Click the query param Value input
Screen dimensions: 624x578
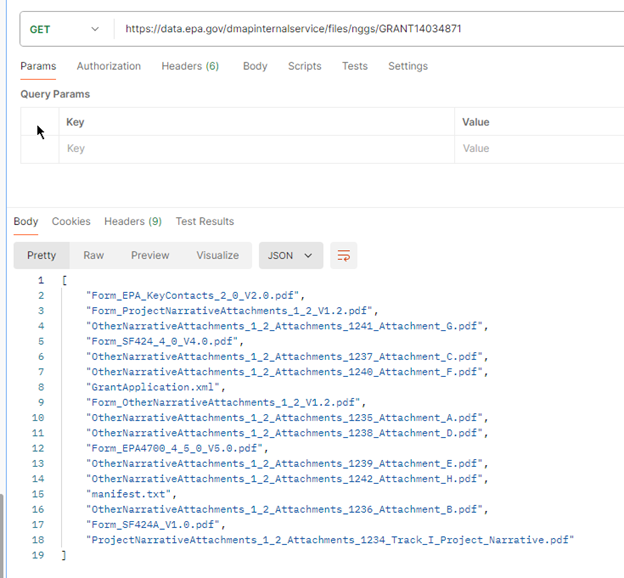(539, 149)
